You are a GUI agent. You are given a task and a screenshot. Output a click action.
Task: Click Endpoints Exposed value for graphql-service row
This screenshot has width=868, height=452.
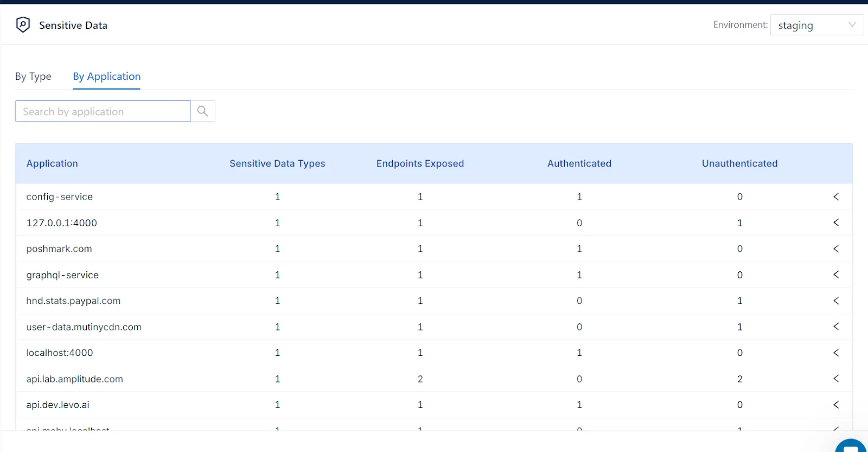pyautogui.click(x=420, y=275)
